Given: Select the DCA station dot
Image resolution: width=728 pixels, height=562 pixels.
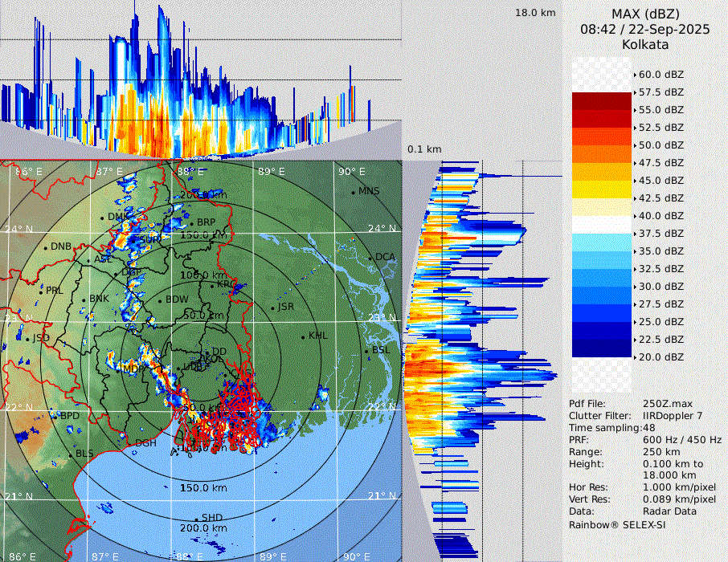Looking at the screenshot, I should [x=370, y=258].
